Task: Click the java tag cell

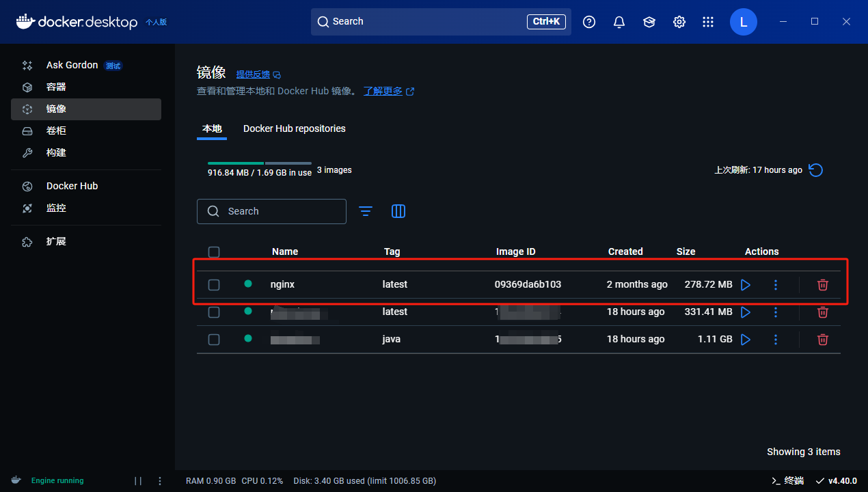Action: tap(392, 339)
